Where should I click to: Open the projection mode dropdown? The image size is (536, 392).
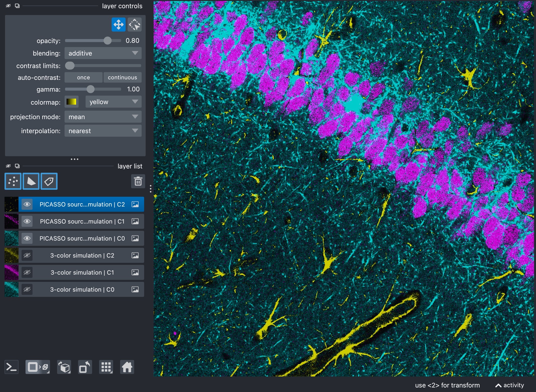click(103, 117)
